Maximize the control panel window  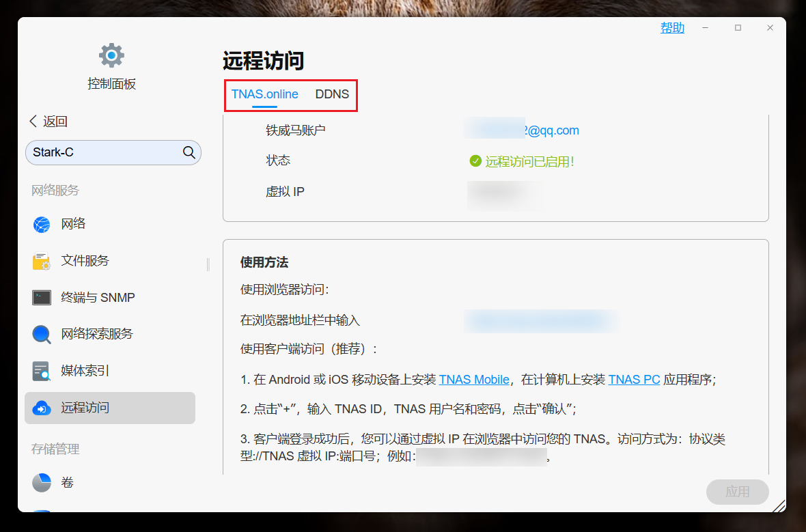pos(738,28)
